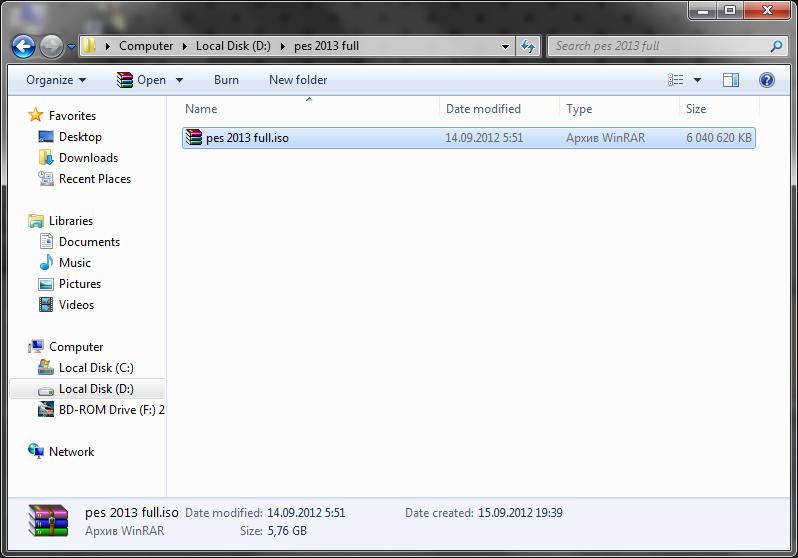
Task: Select Computer in the address breadcrumb
Action: pos(146,46)
